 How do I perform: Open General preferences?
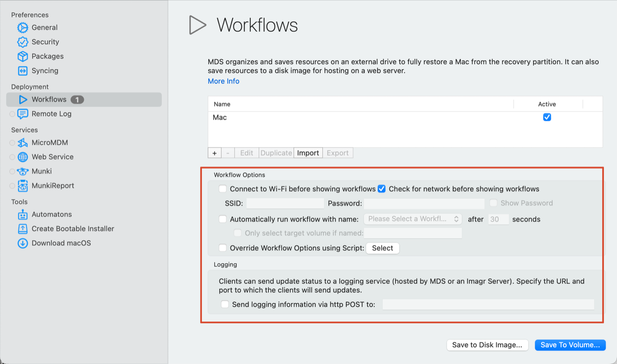coord(44,28)
